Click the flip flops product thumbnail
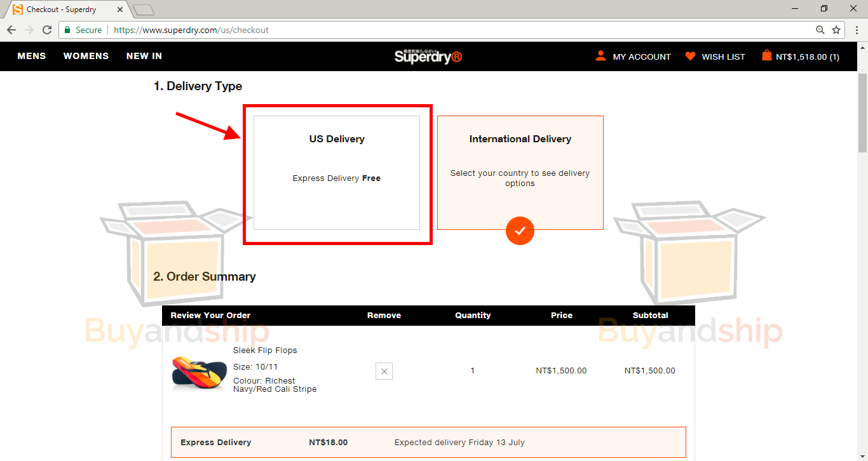The width and height of the screenshot is (868, 461). (199, 373)
